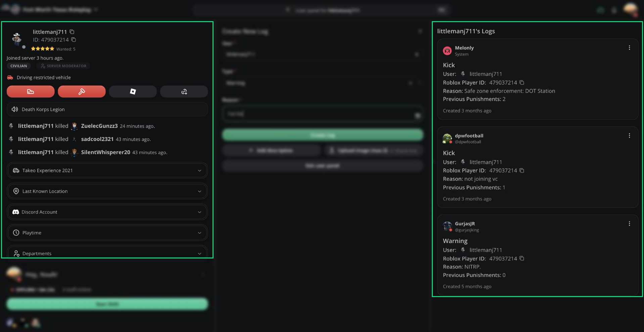644x332 pixels.
Task: Open the three-dot menu on the Melonly log
Action: click(x=629, y=48)
